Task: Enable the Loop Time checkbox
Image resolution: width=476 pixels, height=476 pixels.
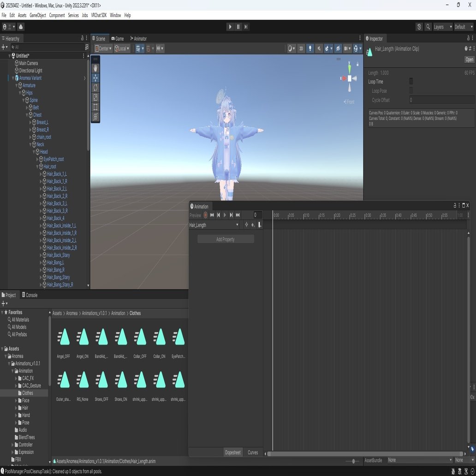Action: [x=411, y=81]
